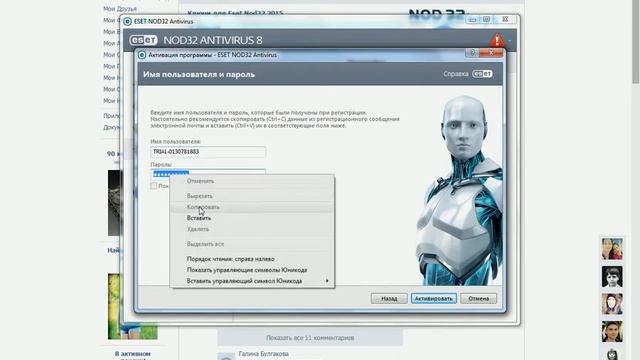This screenshot has height=360, width=640.
Task: Click the 'Активировать' button
Action: [x=433, y=298]
